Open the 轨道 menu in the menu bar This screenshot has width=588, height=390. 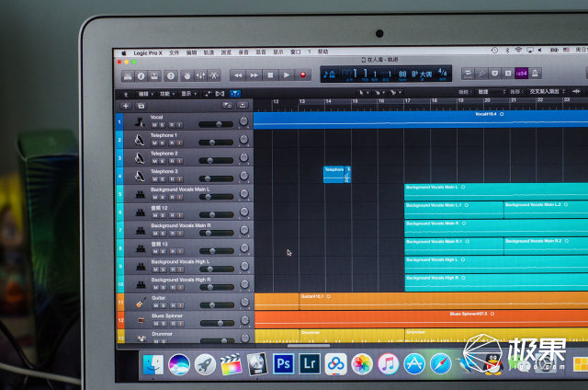(209, 52)
